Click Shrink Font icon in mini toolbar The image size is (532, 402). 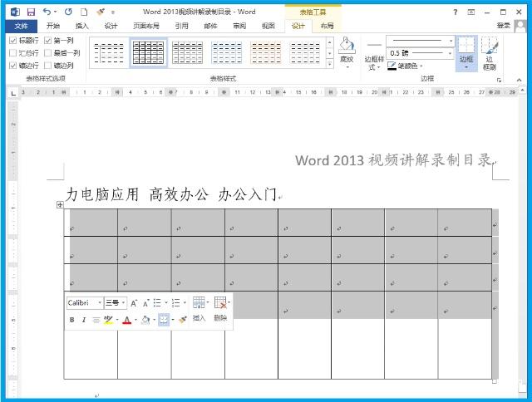coord(146,303)
